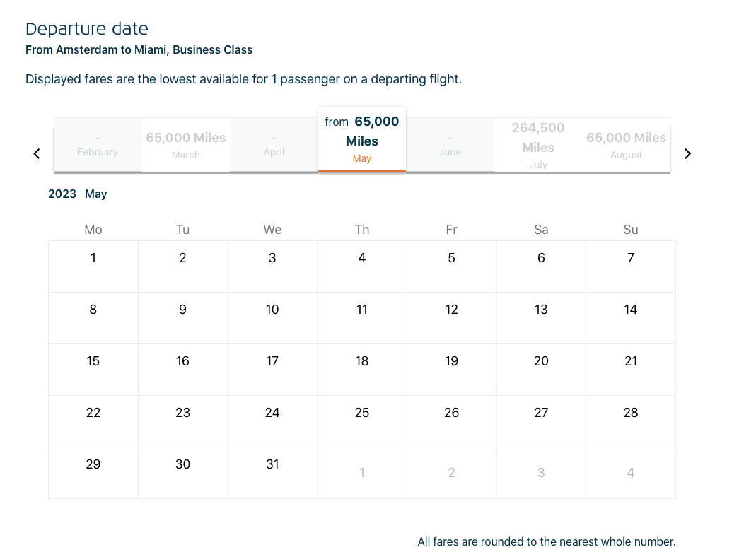
Task: Choose the July 264,500 Miles tab
Action: (538, 145)
